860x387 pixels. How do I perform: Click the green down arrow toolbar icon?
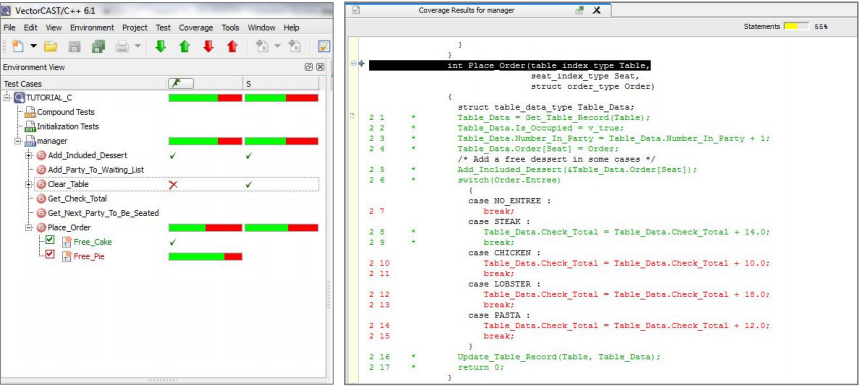(160, 47)
